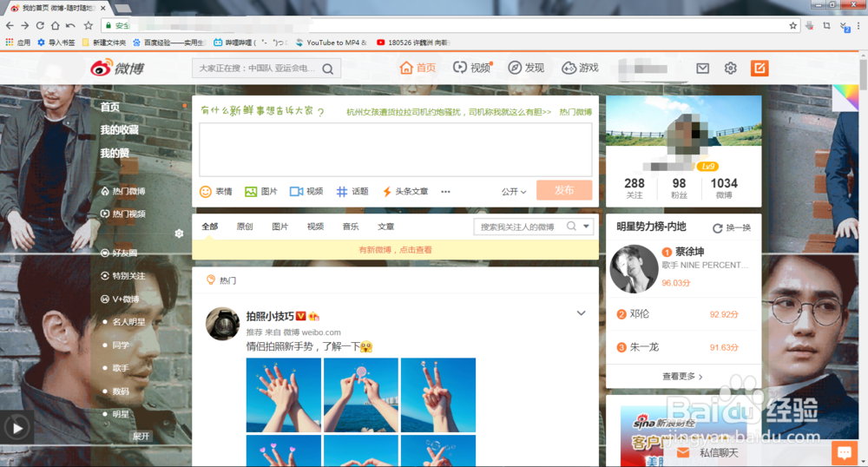Open 蔡徐坤 in star ranking
This screenshot has height=467, width=868.
pyautogui.click(x=690, y=251)
